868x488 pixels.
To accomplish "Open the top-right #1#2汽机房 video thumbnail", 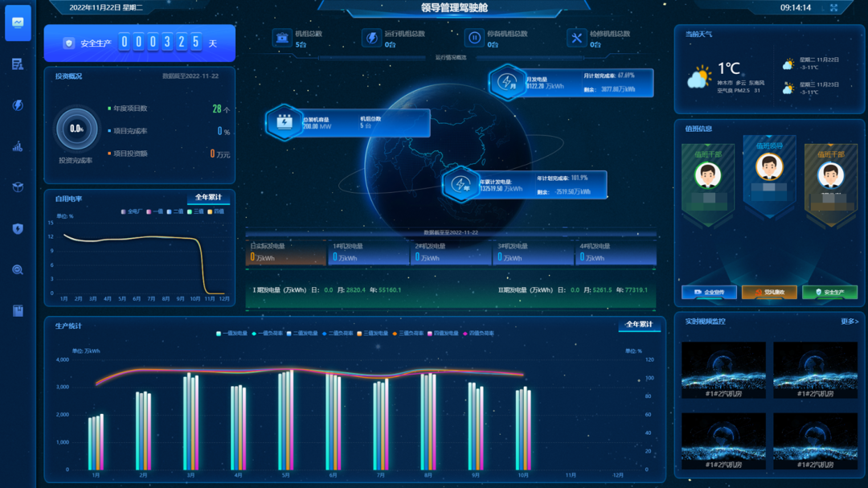I will tap(816, 370).
